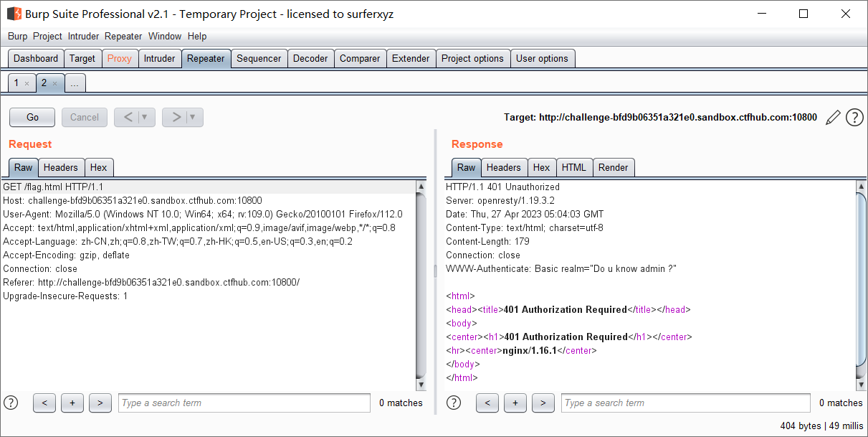The width and height of the screenshot is (868, 437).
Task: Open the Project options tab
Action: point(472,59)
